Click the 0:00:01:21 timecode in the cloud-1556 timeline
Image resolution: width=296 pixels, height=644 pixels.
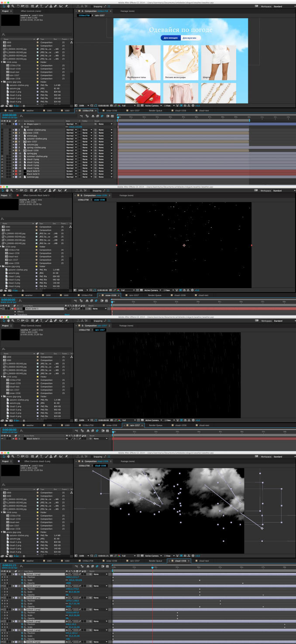pyautogui.click(x=10, y=565)
